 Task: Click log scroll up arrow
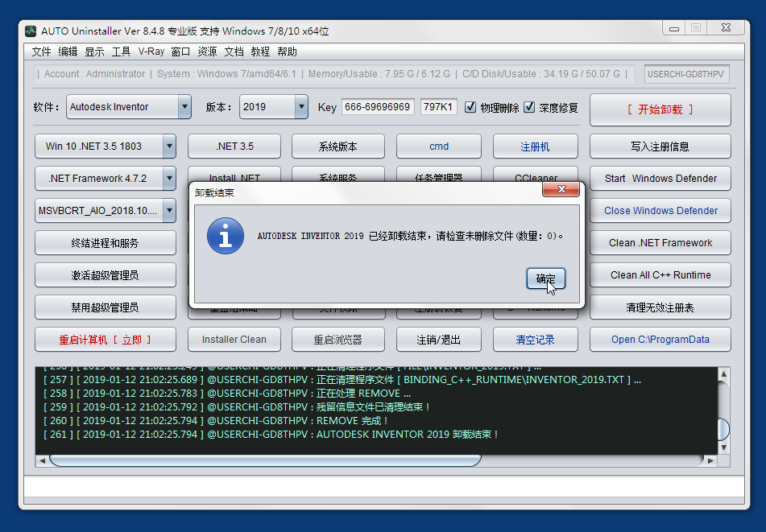tap(723, 374)
